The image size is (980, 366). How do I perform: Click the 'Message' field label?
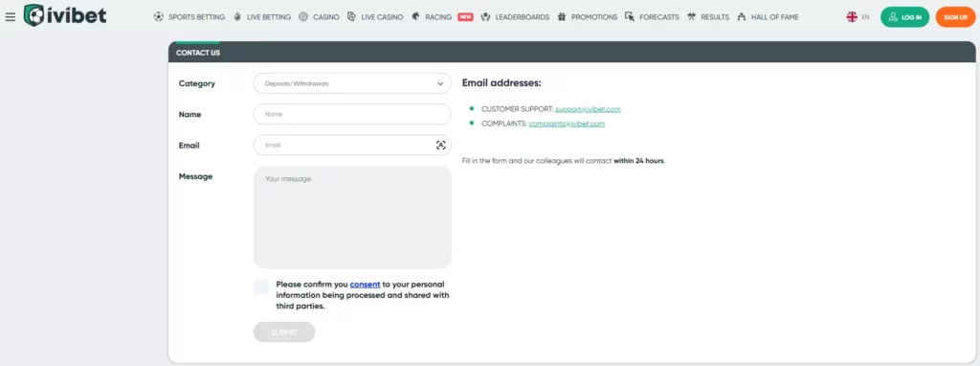point(195,176)
